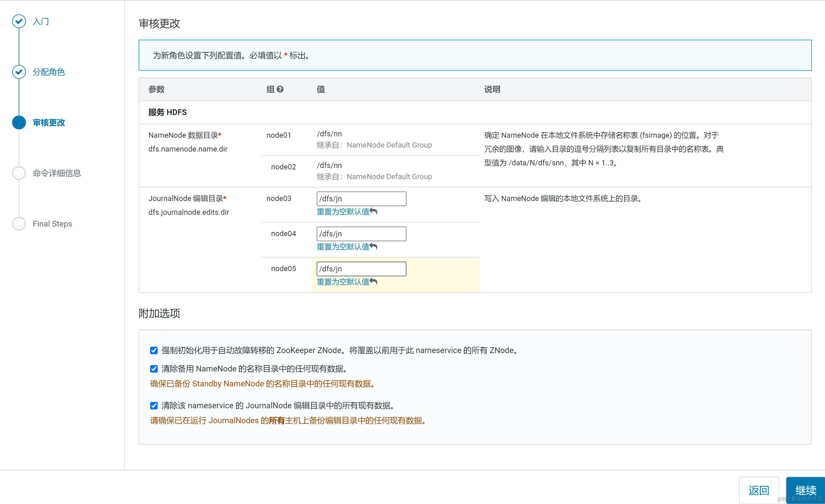Click the group column help question-mark icon
Screen dimensions: 825x504
[280, 89]
